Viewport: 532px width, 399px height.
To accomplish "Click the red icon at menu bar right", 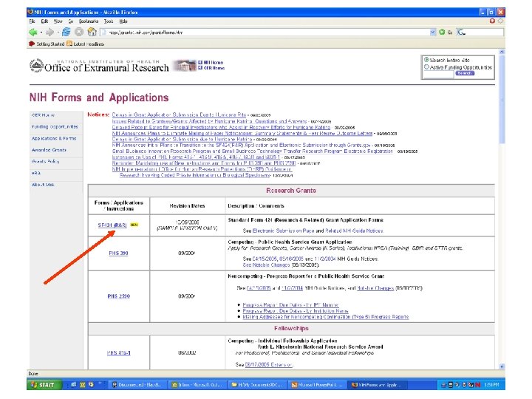I will coord(492,21).
